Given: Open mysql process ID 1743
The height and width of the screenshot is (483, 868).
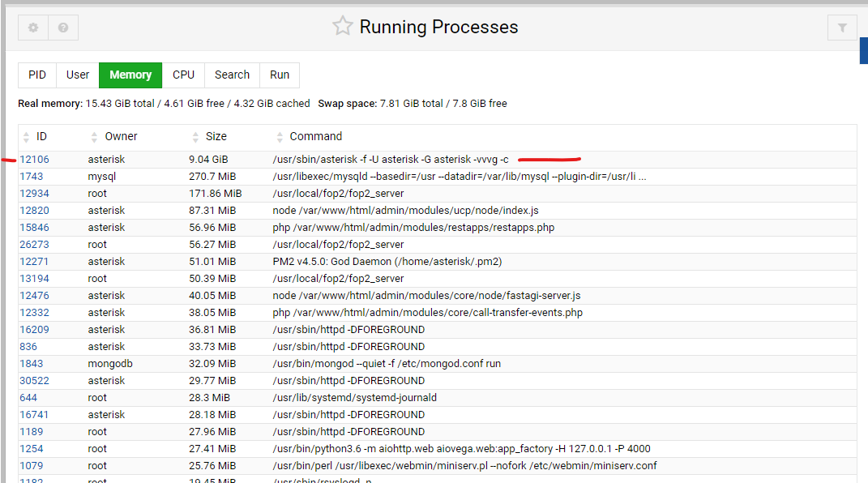Looking at the screenshot, I should point(32,177).
